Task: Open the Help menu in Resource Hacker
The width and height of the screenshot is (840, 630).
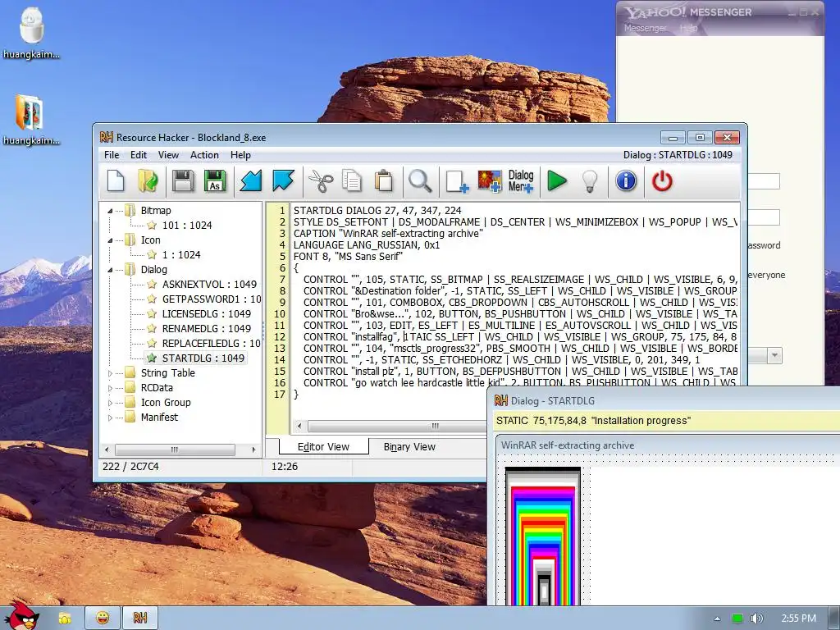Action: (x=240, y=155)
